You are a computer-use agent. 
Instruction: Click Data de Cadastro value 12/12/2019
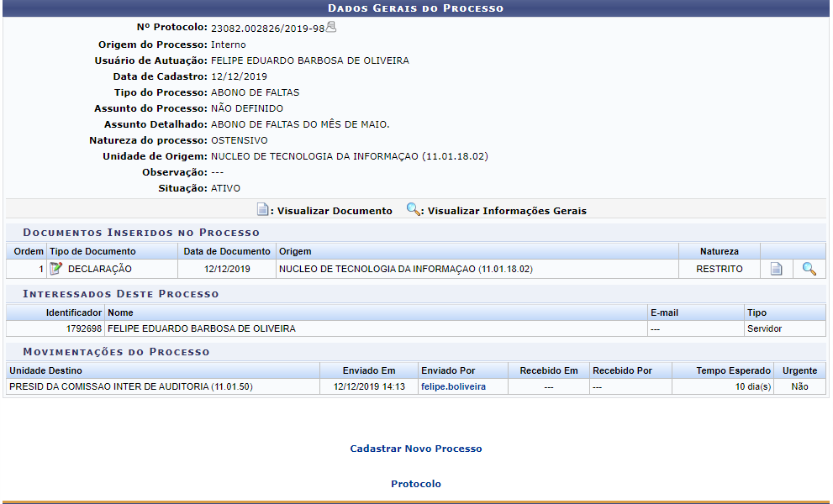[x=239, y=76]
